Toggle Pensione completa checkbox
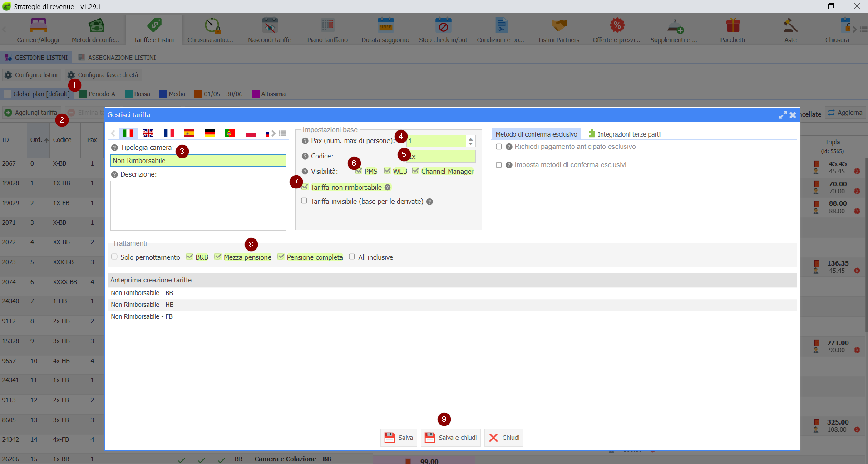 point(281,257)
